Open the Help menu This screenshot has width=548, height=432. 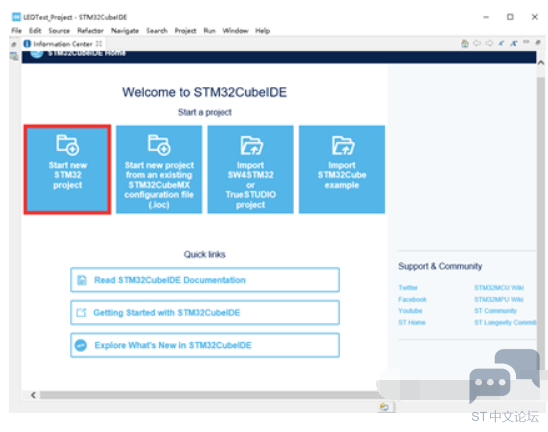tap(262, 31)
